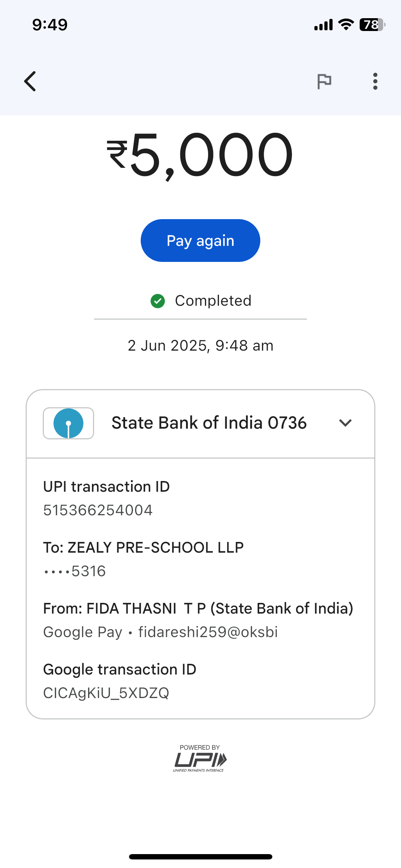Tap the green Completed checkmark icon
401x868 pixels.
[158, 301]
